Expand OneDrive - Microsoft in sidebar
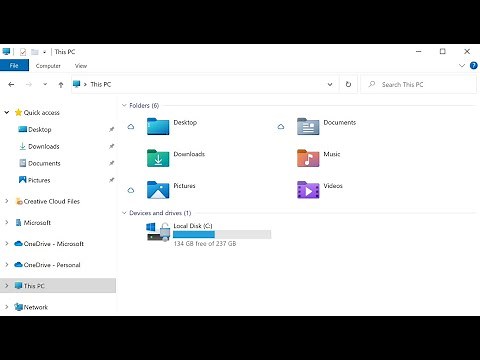 pos(6,244)
